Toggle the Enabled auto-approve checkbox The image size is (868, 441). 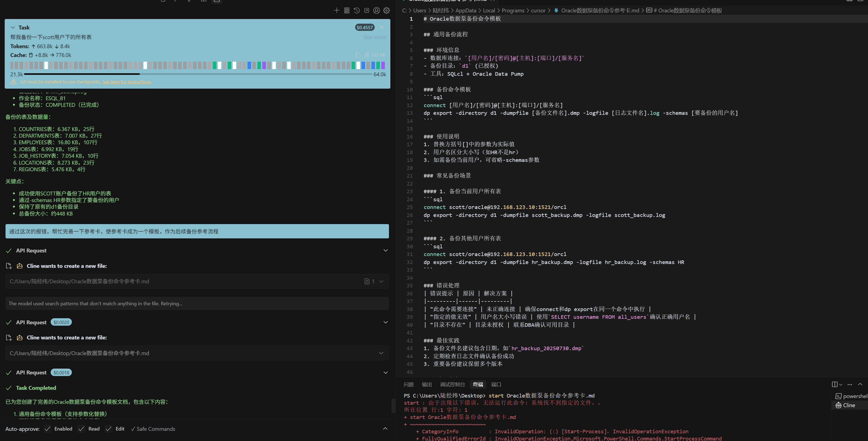(x=48, y=429)
